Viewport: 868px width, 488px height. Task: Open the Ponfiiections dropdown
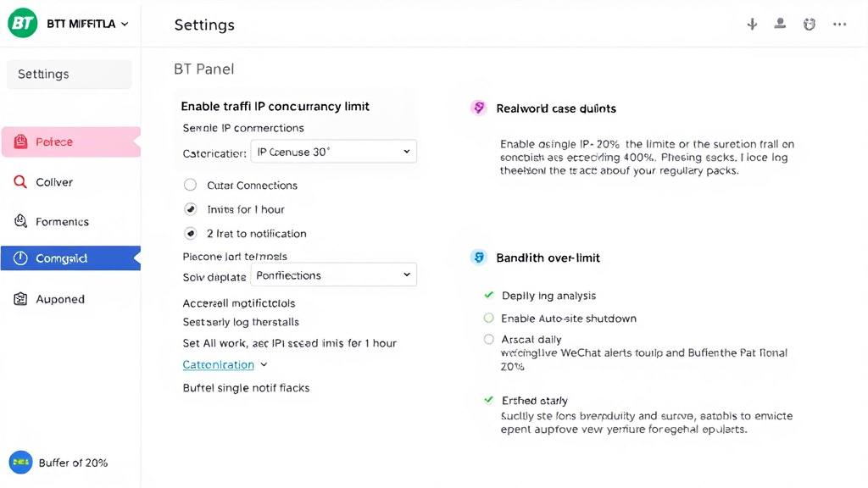[333, 275]
